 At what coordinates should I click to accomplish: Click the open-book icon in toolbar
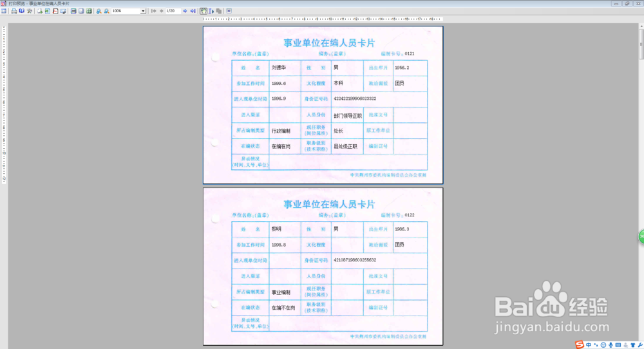[x=22, y=11]
